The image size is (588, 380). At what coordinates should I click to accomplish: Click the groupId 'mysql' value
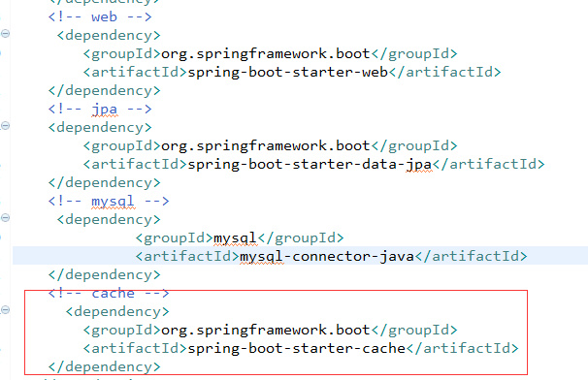(x=235, y=237)
